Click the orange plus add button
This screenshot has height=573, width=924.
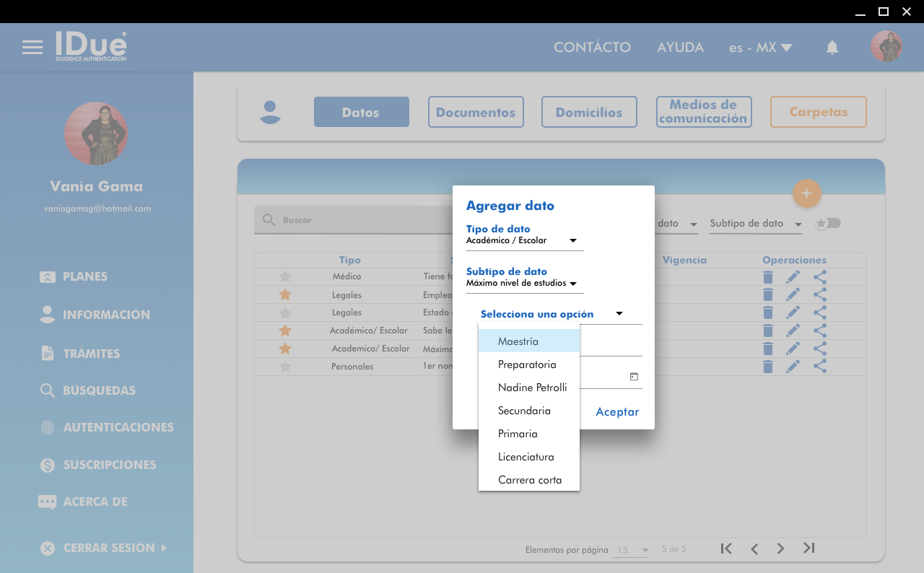coord(806,193)
